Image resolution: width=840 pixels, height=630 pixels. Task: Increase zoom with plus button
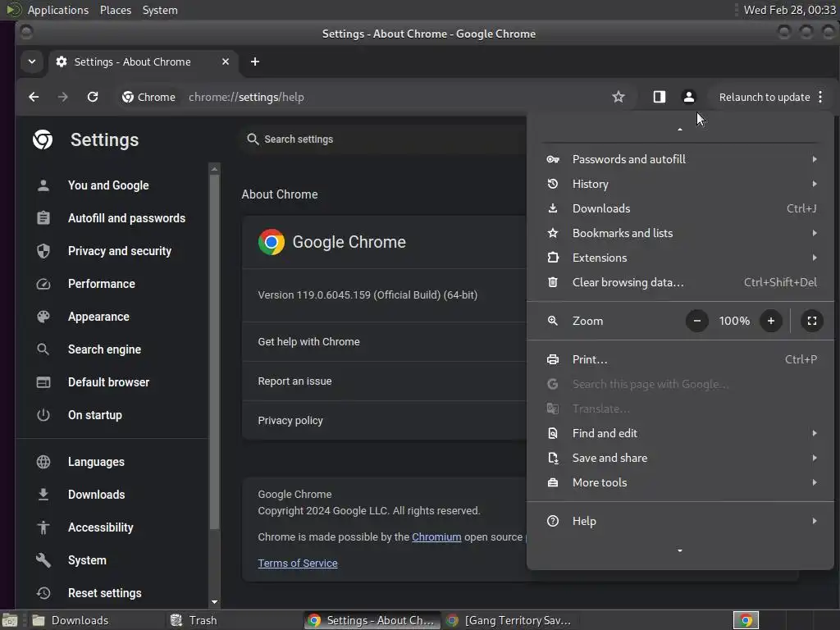coord(771,321)
